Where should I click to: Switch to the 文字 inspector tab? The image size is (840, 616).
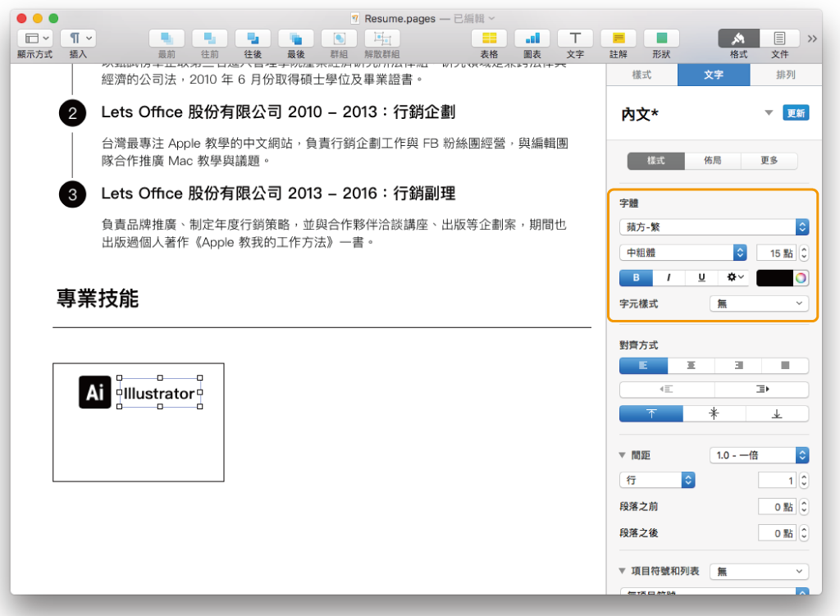tap(714, 75)
